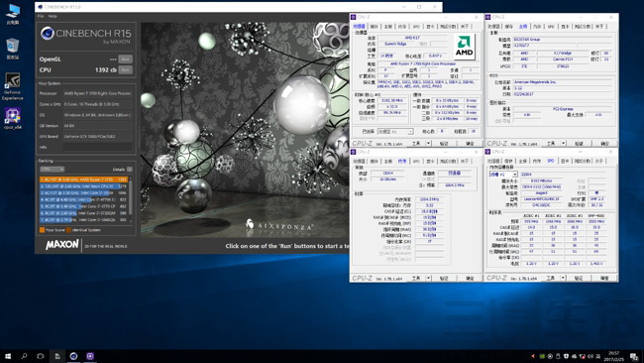The height and width of the screenshot is (363, 644).
Task: Click the rendered scene preview image
Action: point(245,130)
